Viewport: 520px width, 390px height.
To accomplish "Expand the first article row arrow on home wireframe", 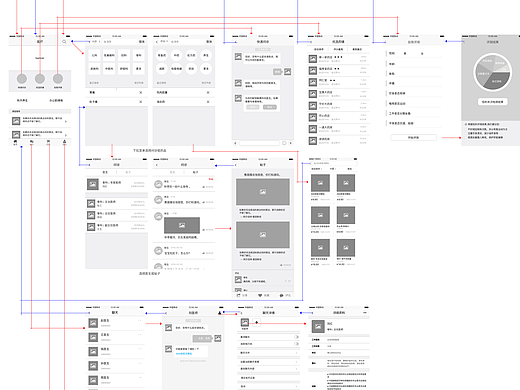I will [x=66, y=121].
